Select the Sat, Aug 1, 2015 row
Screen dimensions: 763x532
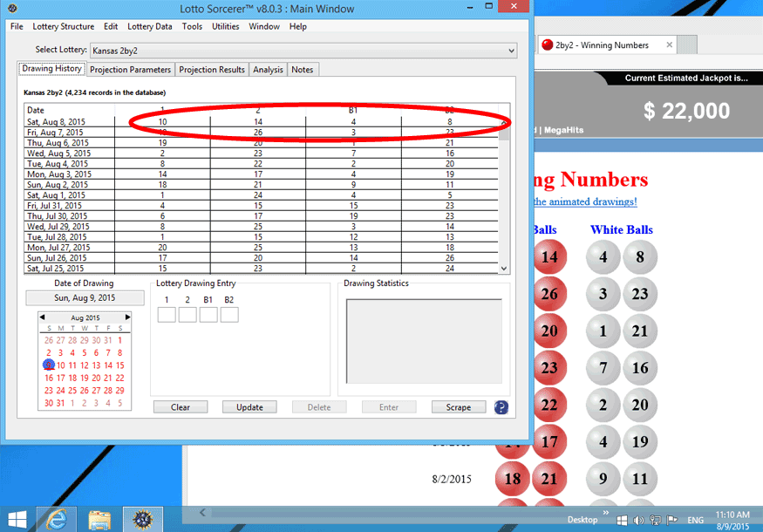point(261,195)
